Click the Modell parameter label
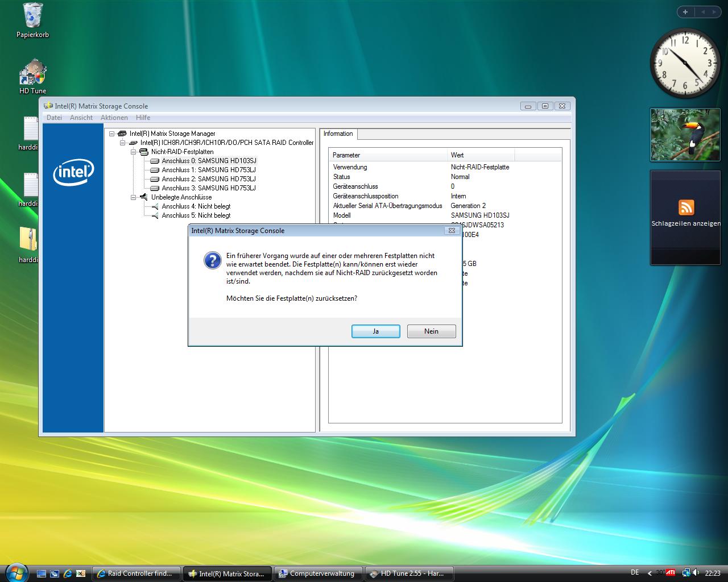Viewport: 728px width, 582px height. 342,215
